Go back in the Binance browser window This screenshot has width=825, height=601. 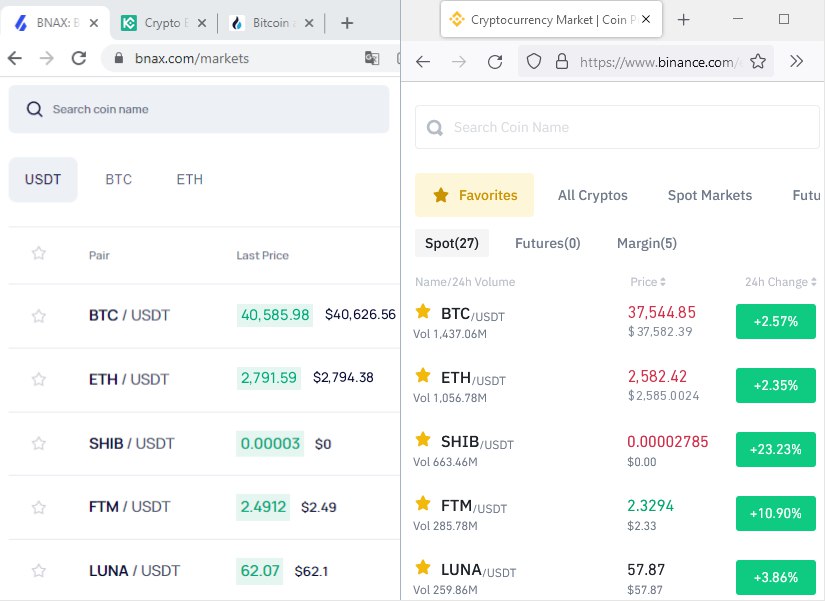coord(423,62)
